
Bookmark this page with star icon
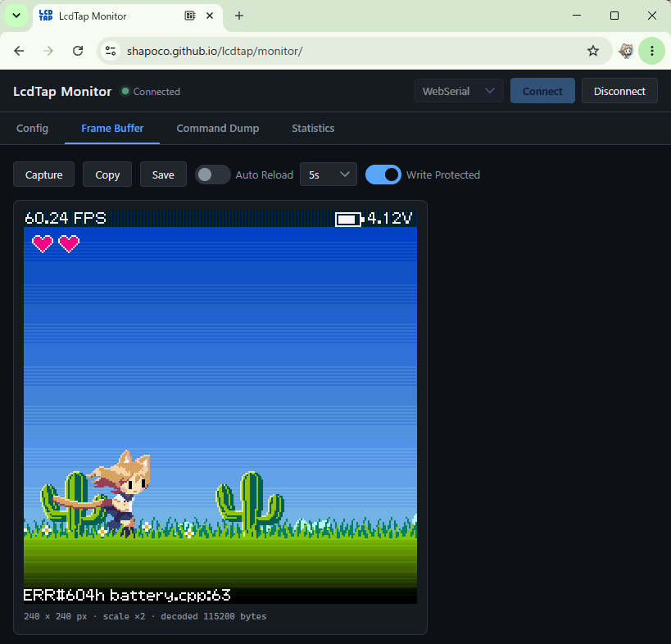tap(593, 51)
